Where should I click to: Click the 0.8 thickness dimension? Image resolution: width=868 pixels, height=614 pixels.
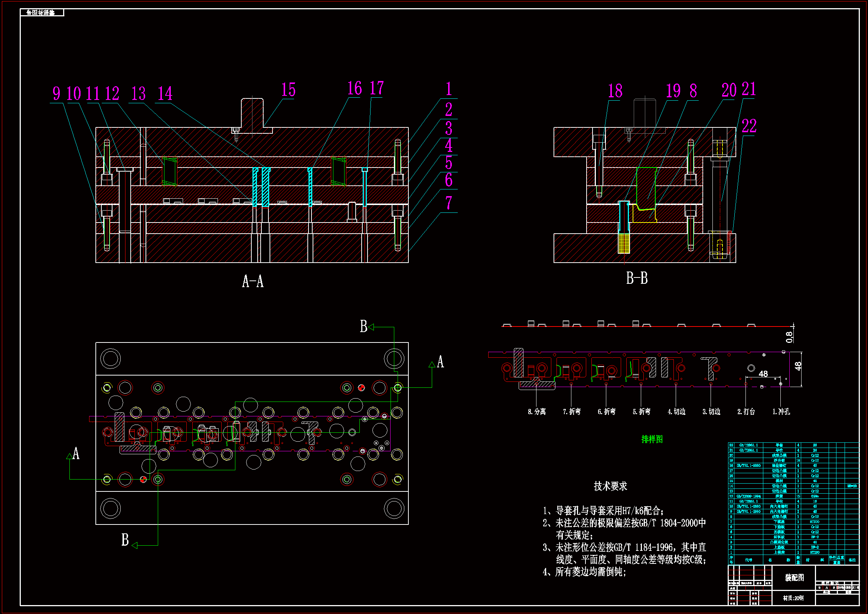(789, 337)
